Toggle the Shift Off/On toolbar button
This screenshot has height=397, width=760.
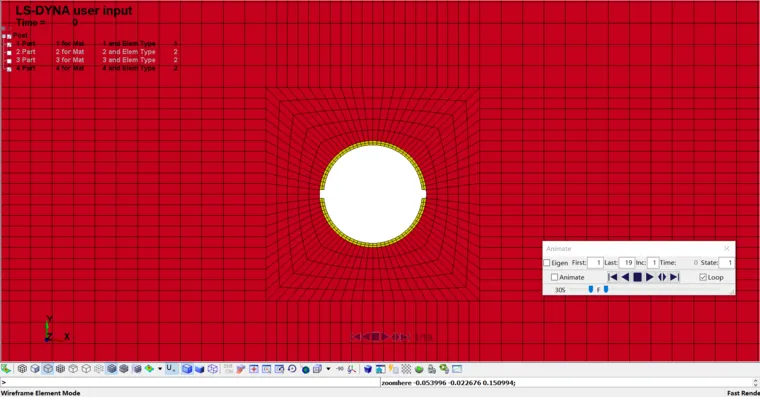(x=228, y=369)
